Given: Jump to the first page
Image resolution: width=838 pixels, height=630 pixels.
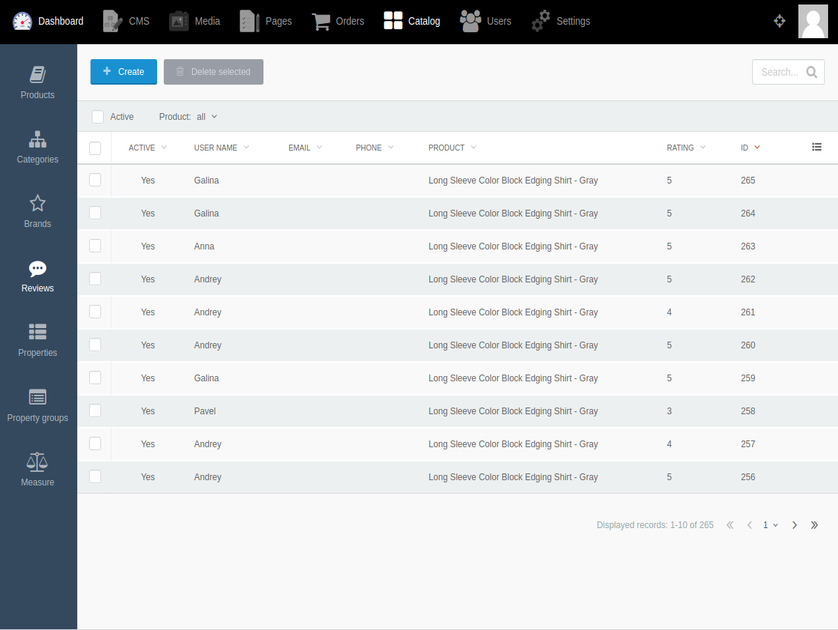Looking at the screenshot, I should tap(730, 525).
